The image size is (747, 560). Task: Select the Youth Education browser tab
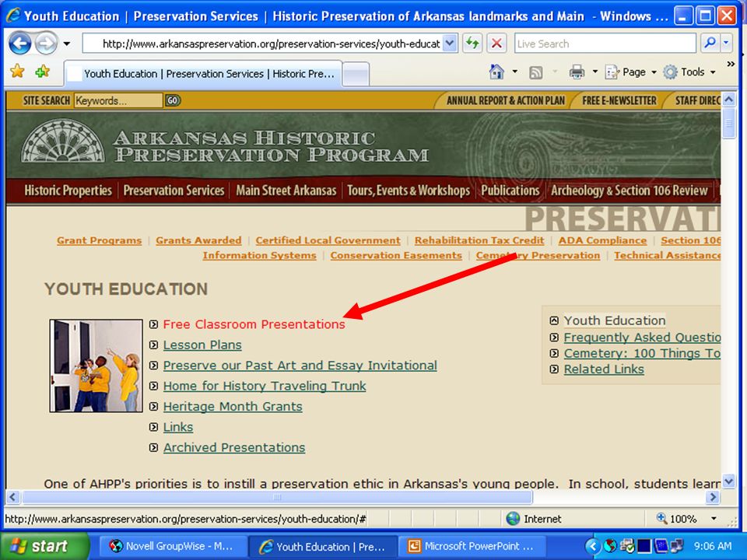[x=202, y=74]
